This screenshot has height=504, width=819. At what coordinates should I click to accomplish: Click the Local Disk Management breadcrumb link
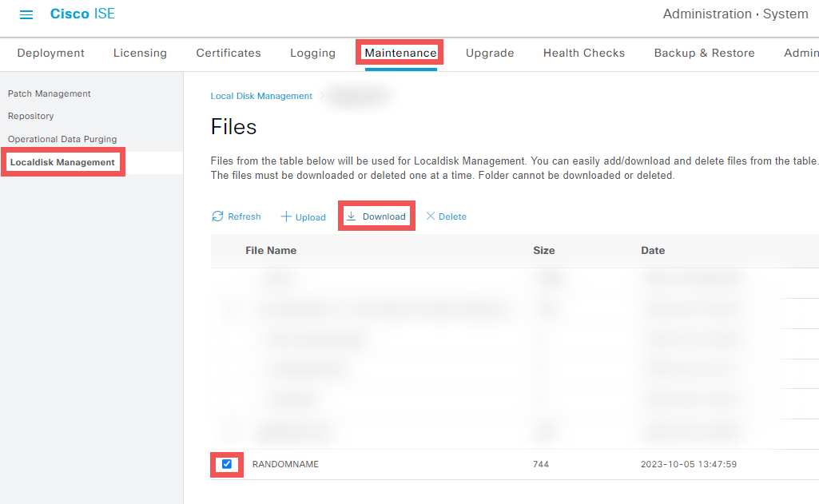click(261, 96)
